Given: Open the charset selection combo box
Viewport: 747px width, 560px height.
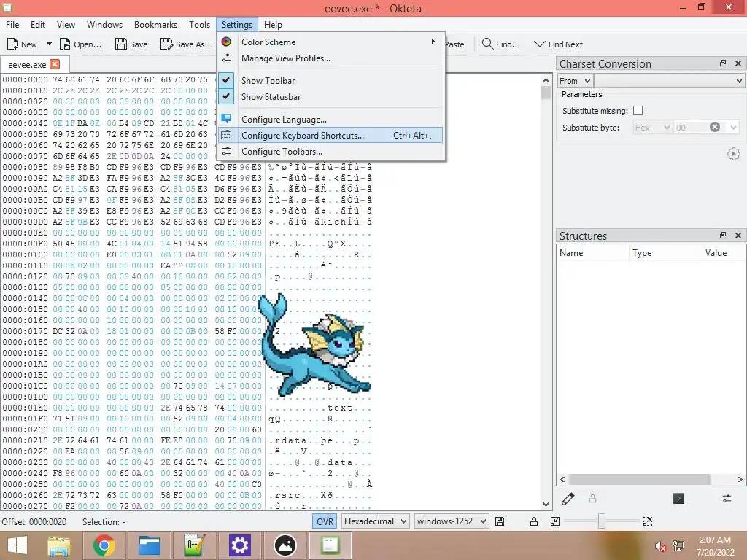Looking at the screenshot, I should (669, 80).
